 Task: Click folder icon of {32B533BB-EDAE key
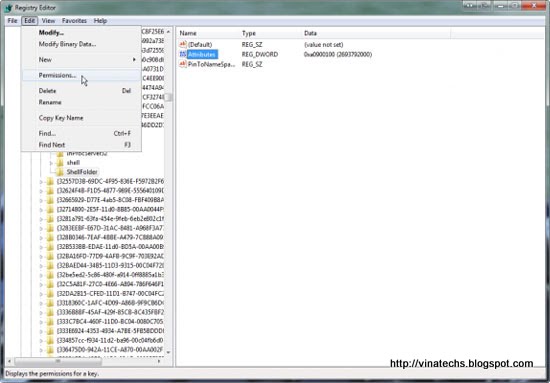(50, 247)
